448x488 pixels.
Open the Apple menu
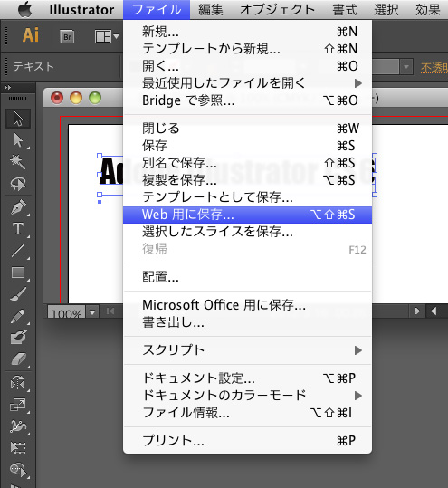click(x=24, y=9)
